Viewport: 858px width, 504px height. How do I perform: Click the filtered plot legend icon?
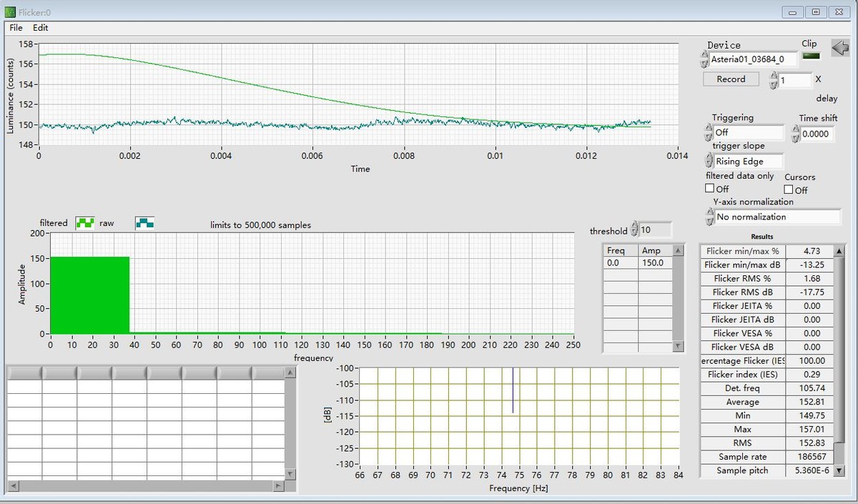(x=85, y=223)
